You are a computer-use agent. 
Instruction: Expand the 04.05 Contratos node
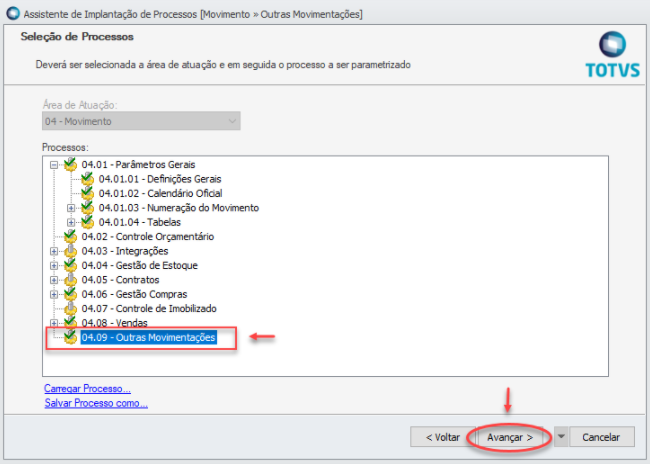(54, 280)
